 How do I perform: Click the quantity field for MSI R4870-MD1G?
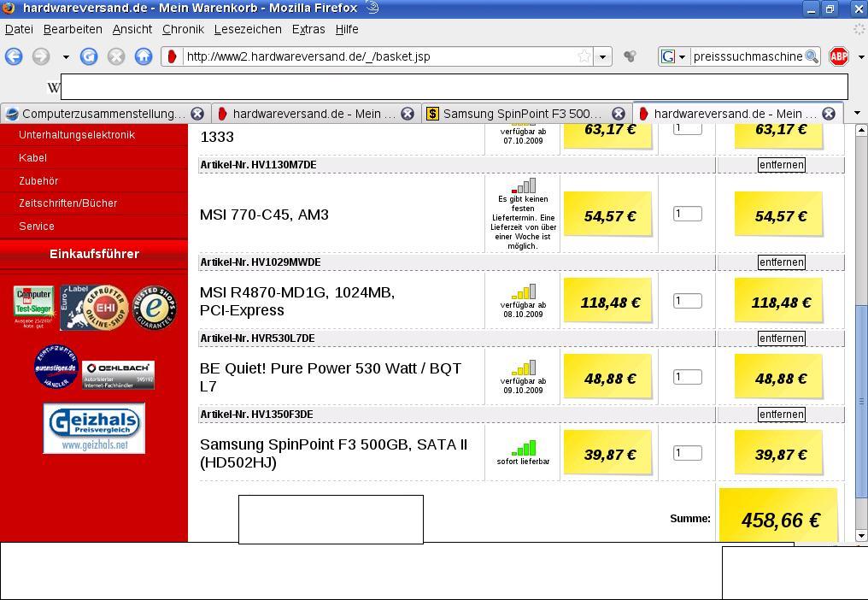click(688, 301)
